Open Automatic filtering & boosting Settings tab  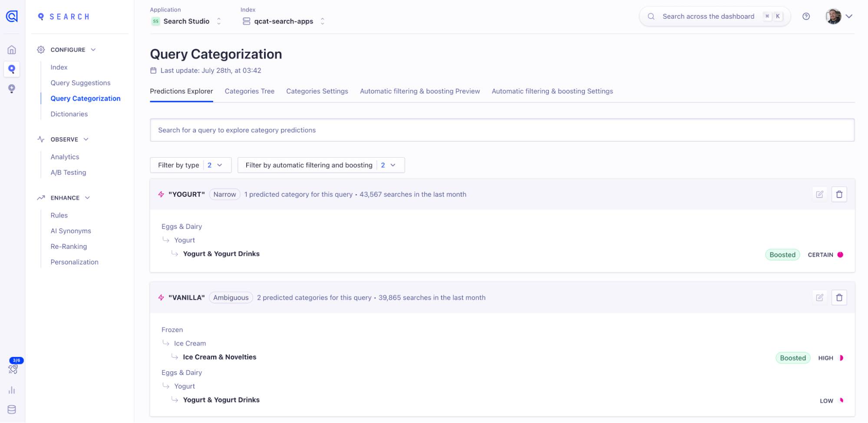(552, 92)
